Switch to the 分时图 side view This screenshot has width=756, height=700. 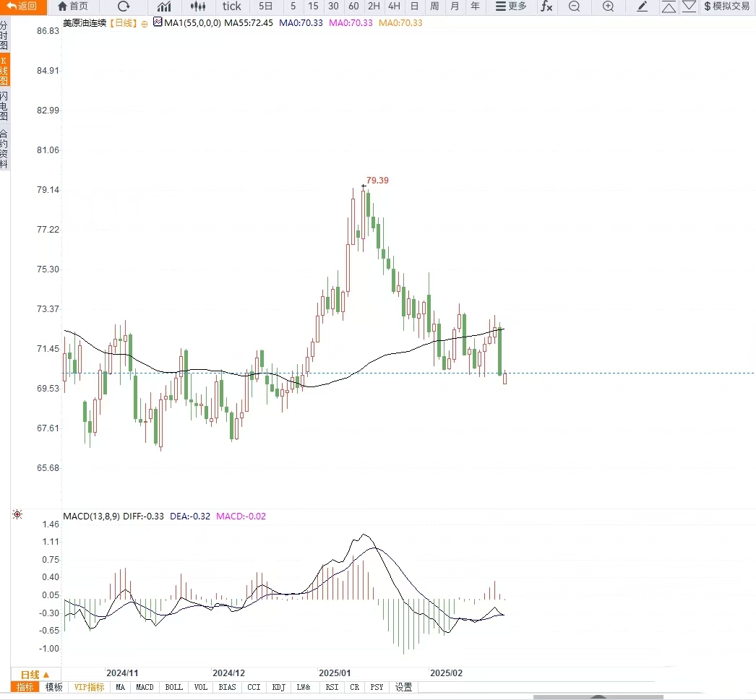point(4,35)
